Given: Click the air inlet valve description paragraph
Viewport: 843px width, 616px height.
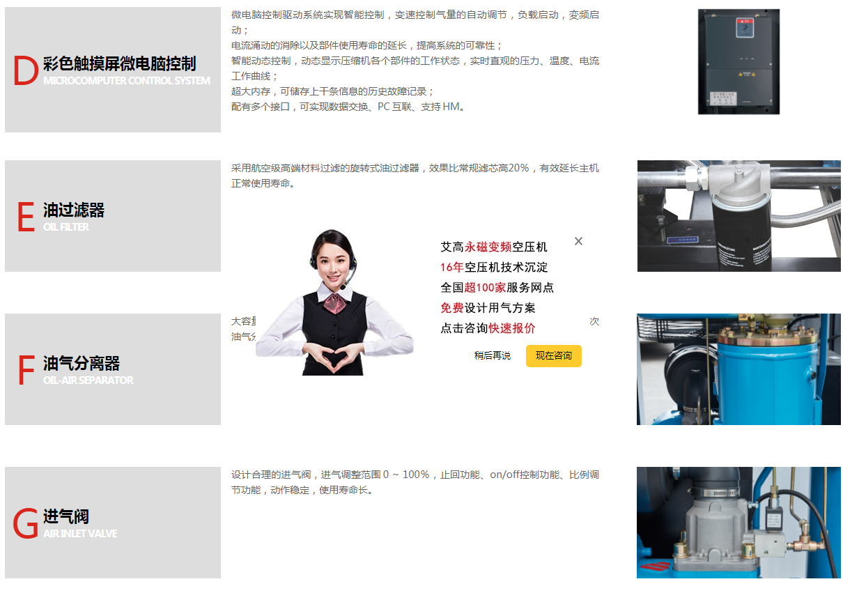Looking at the screenshot, I should [x=415, y=482].
